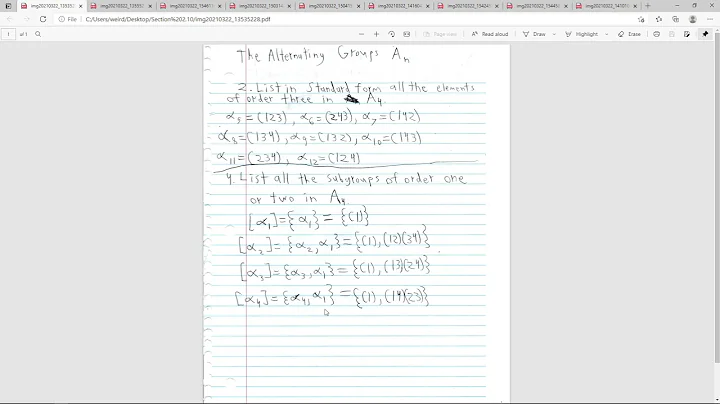The width and height of the screenshot is (720, 404).
Task: Fit PDF to page width
Action: [x=406, y=34]
